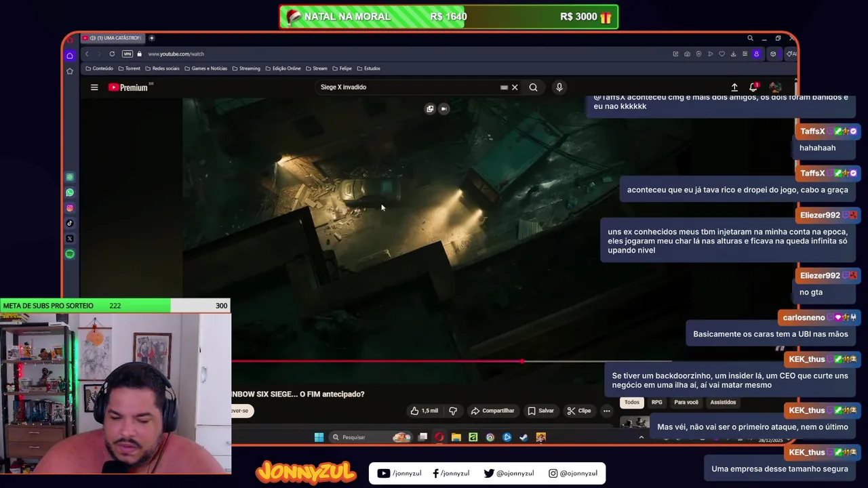Screen dimensions: 868x488
Task: Open browser downloads icon
Action: coord(733,54)
